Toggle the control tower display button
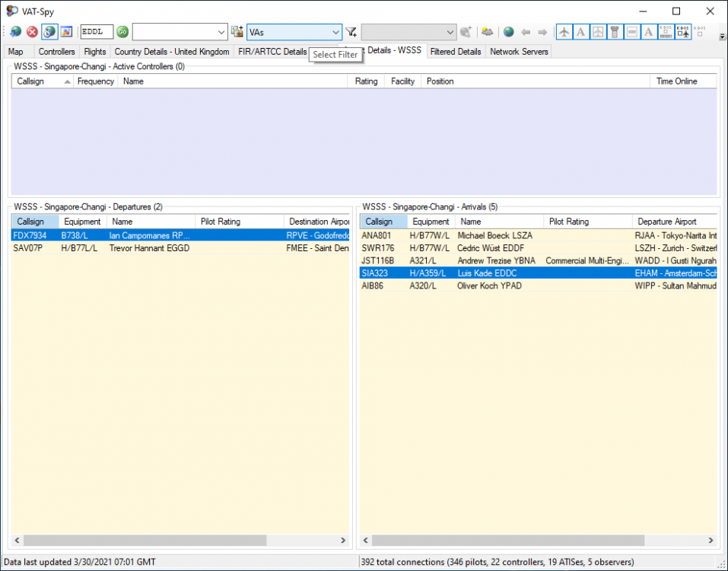 point(615,32)
